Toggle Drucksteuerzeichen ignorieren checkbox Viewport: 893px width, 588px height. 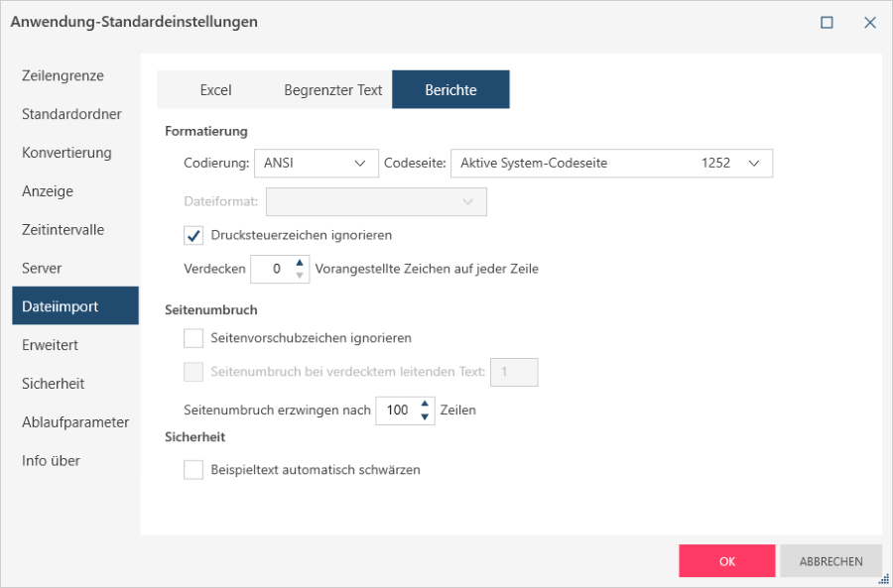click(193, 235)
